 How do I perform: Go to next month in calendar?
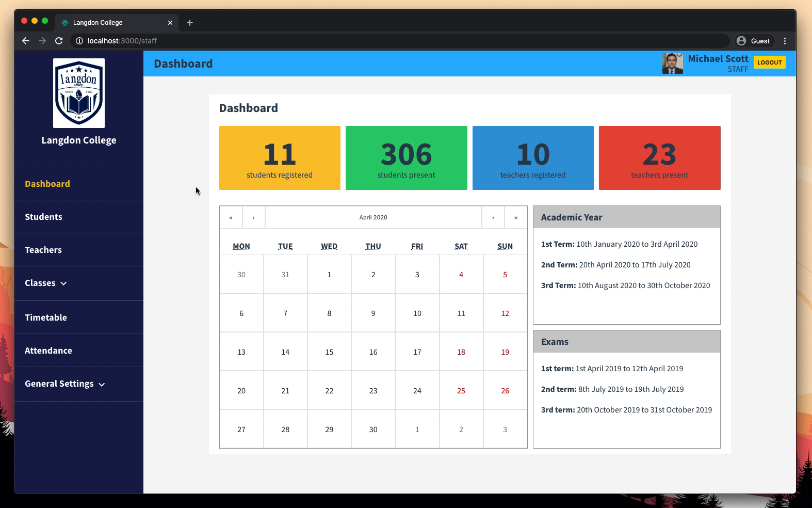(493, 217)
